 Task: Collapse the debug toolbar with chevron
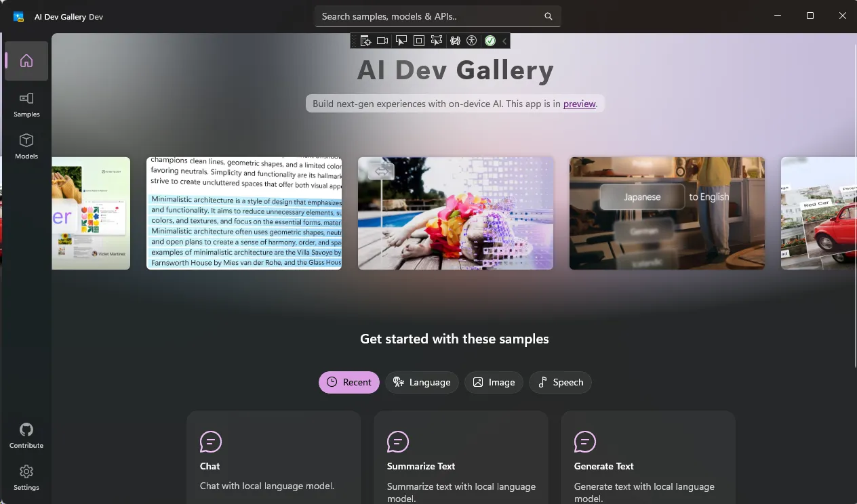coord(504,41)
